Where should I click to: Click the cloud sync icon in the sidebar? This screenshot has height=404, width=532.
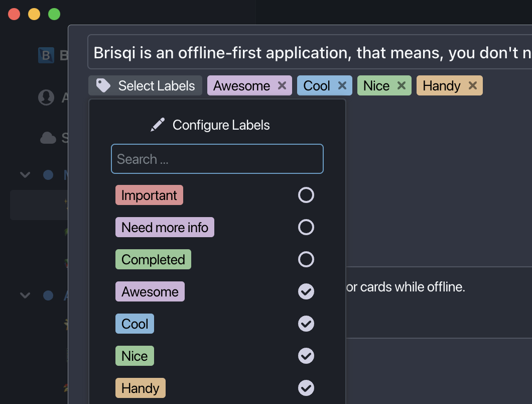[x=48, y=138]
